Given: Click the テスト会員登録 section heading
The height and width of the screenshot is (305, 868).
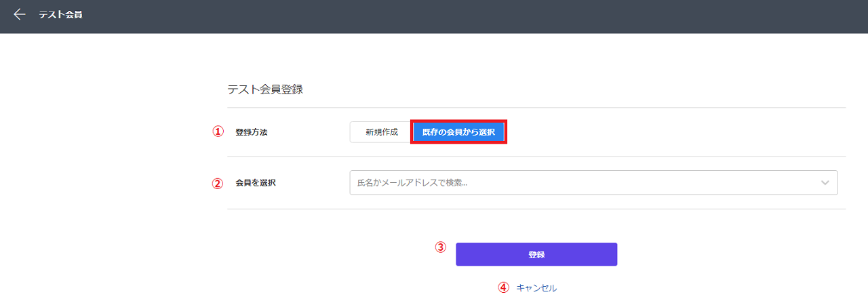Looking at the screenshot, I should tap(265, 89).
